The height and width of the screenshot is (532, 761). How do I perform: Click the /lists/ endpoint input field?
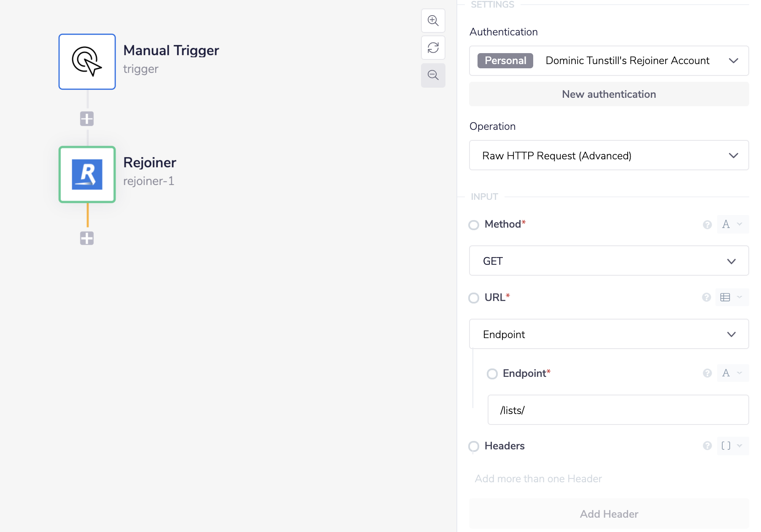click(x=618, y=410)
